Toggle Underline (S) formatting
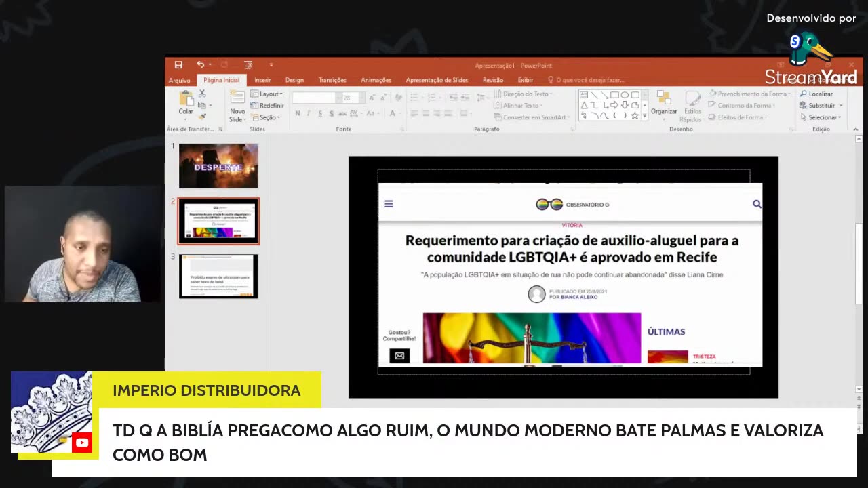Screen dimensions: 868x488 point(320,113)
